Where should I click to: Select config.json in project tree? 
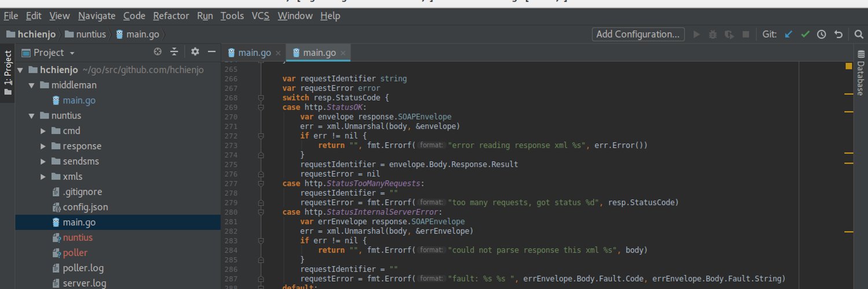(x=86, y=207)
